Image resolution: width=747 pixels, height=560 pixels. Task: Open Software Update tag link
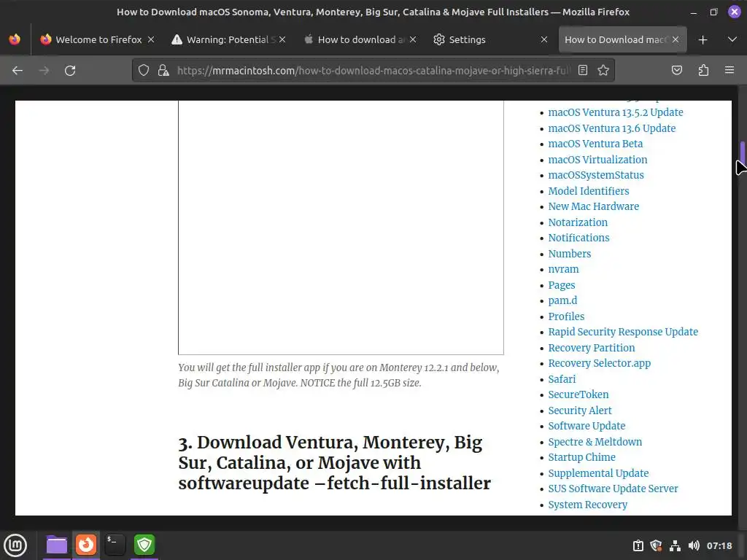pyautogui.click(x=587, y=426)
